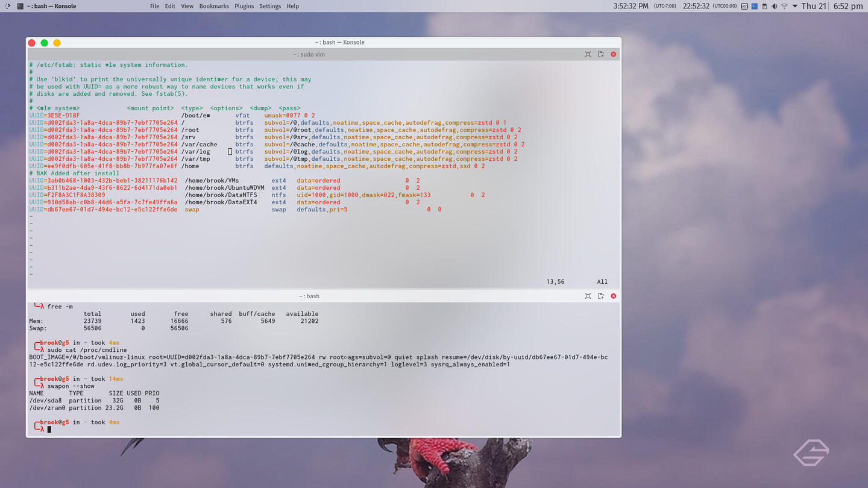This screenshot has width=868, height=488.
Task: Click the /home/brook/DataNTFS mount path
Action: click(x=221, y=195)
